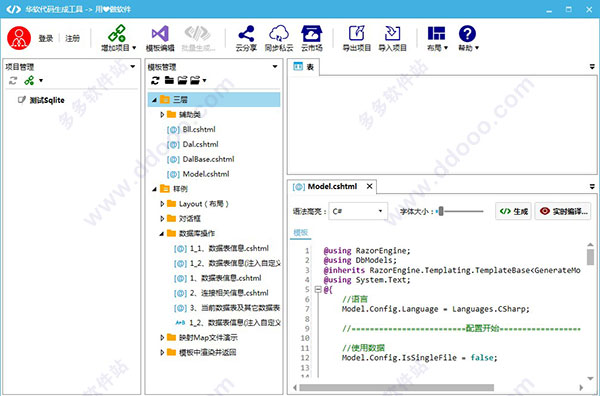The height and width of the screenshot is (396, 600).
Task: Open the 帮助 help menu
Action: [468, 38]
